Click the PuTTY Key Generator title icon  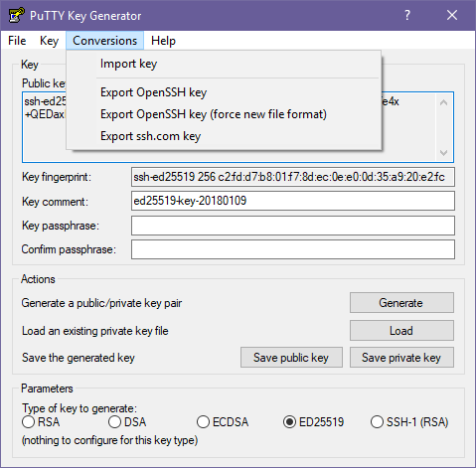[17, 15]
